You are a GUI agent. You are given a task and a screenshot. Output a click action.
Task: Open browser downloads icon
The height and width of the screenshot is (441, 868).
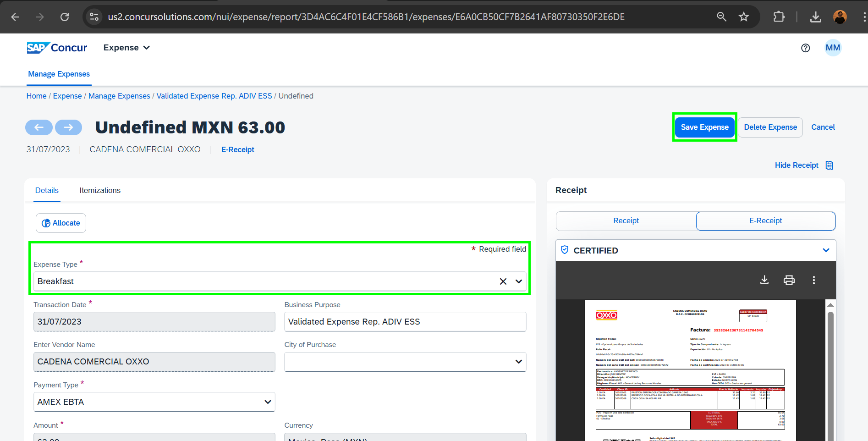point(815,17)
